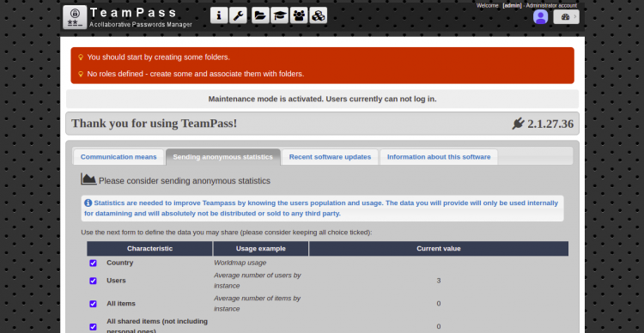Click the purple user avatar icon
This screenshot has width=644, height=333.
(x=540, y=17)
